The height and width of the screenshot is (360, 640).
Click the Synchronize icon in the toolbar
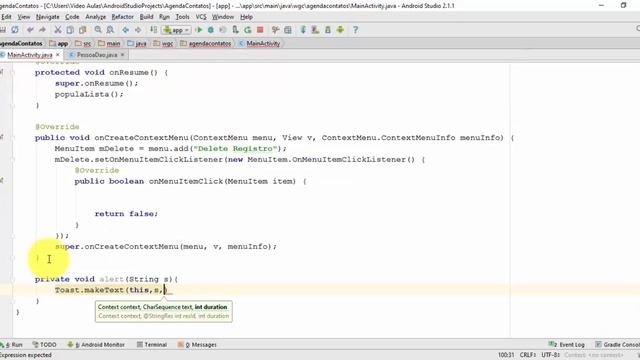[15, 30]
